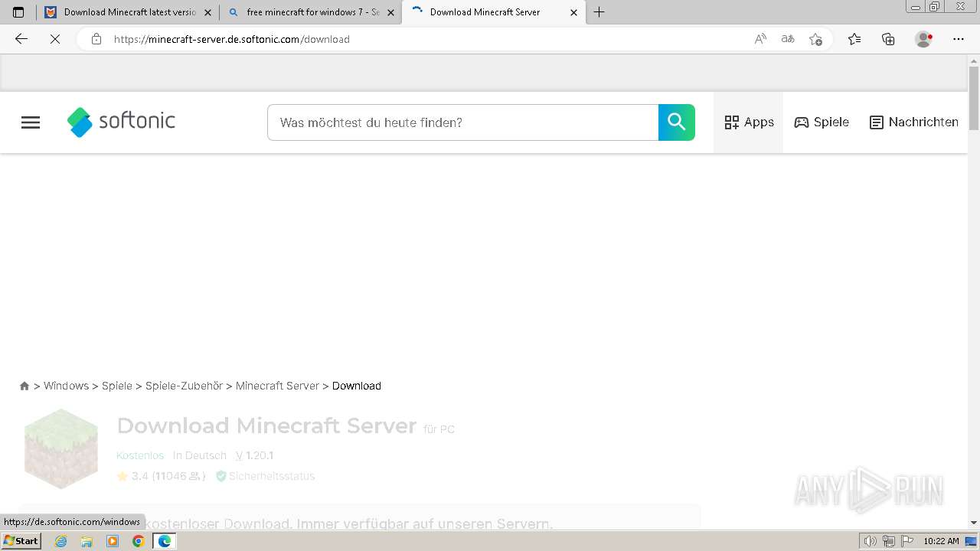This screenshot has height=551, width=980.
Task: Click the version V 1.20.1 text
Action: coord(254,455)
